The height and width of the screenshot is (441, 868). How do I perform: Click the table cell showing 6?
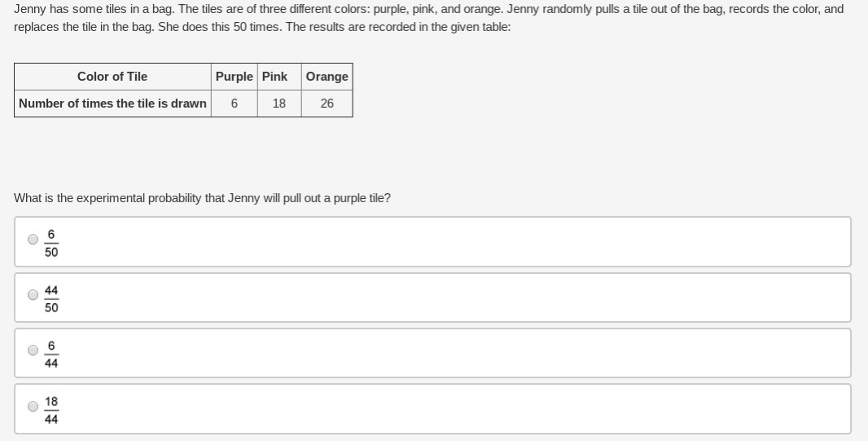click(x=235, y=104)
